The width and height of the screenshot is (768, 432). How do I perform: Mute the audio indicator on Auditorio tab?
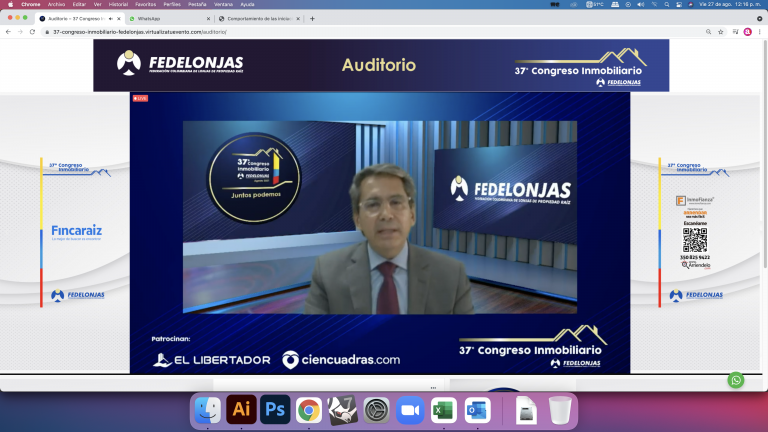pos(111,19)
